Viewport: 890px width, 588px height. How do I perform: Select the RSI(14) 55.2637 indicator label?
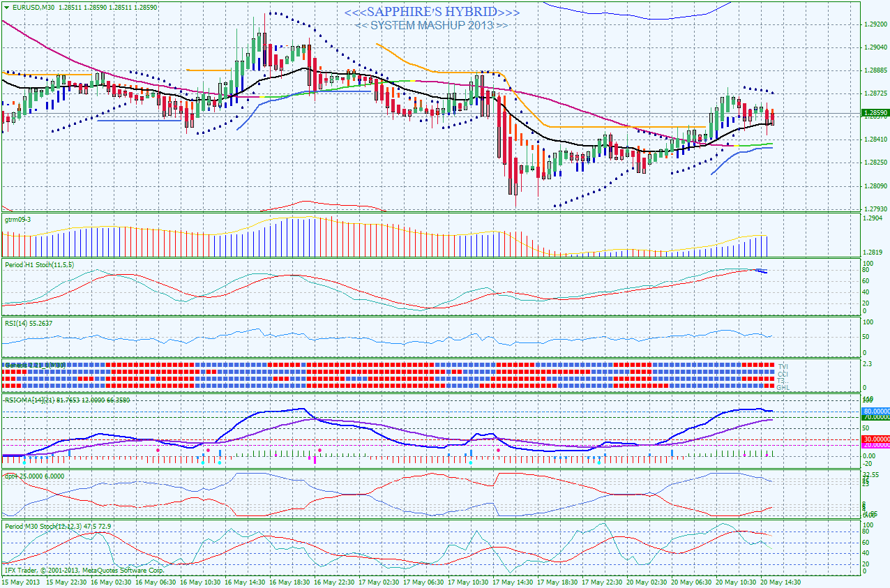29,323
